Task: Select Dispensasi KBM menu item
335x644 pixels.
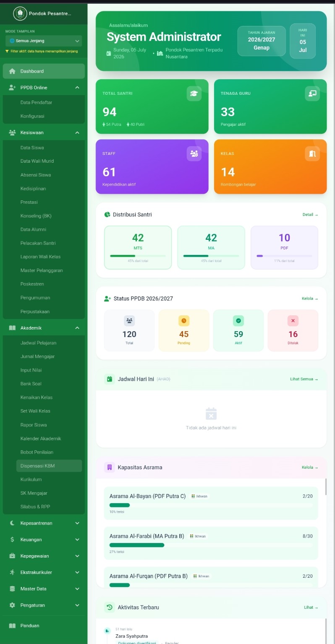Action: 49,466
